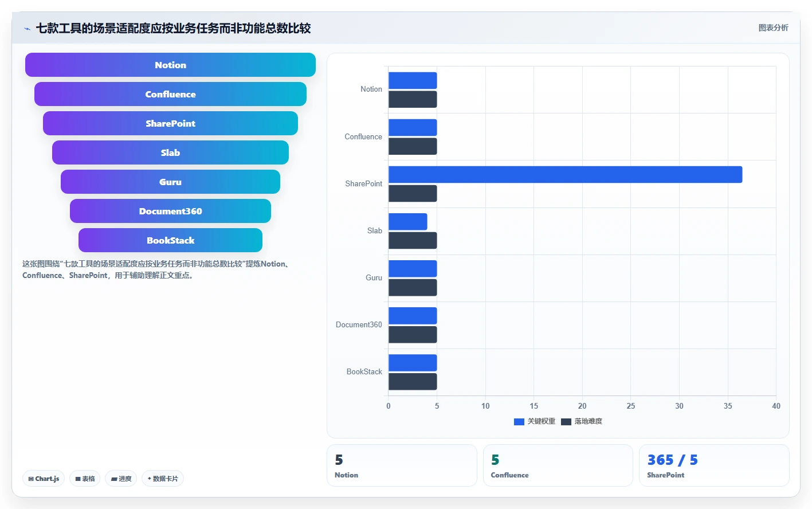
Task: Open the SharePoint card showing 365 / 5
Action: click(714, 465)
